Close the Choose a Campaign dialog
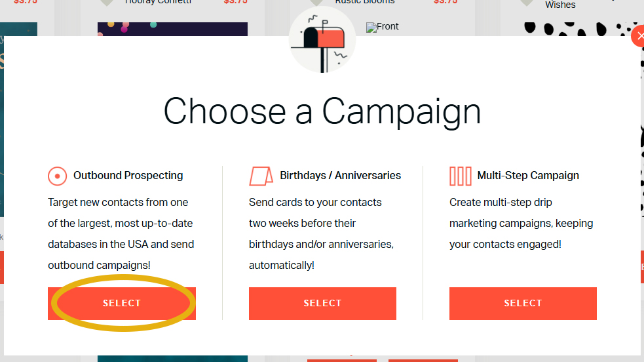This screenshot has height=362, width=644. pos(638,37)
